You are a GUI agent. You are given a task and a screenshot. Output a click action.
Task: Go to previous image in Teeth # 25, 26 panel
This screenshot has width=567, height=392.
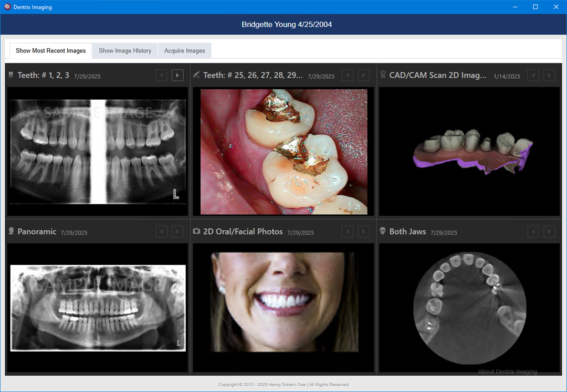[x=348, y=76]
